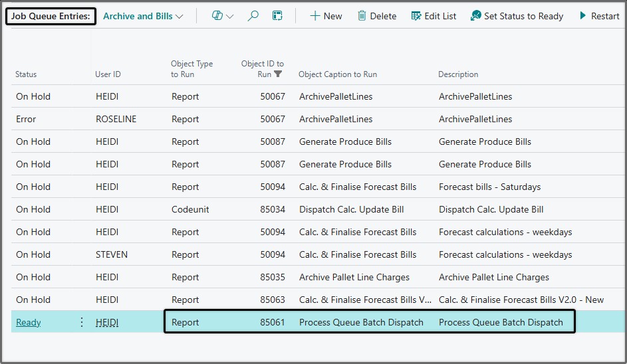Screen dimensions: 627x364
Task: Click 'Process Queue Batch Dispatch' caption cell
Action: [361, 322]
